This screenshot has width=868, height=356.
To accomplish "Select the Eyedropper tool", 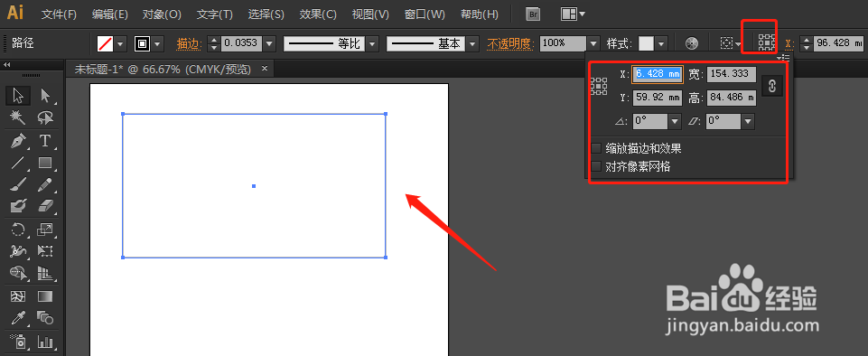I will pyautogui.click(x=18, y=318).
